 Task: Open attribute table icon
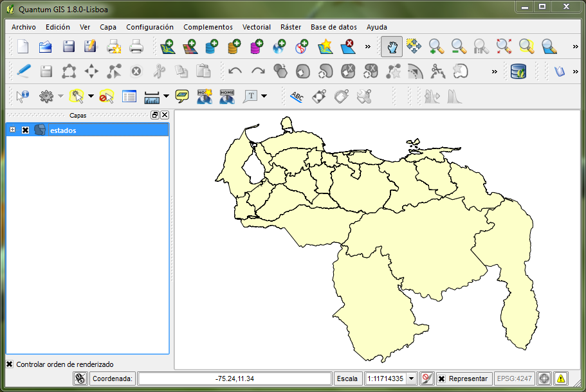pos(129,96)
